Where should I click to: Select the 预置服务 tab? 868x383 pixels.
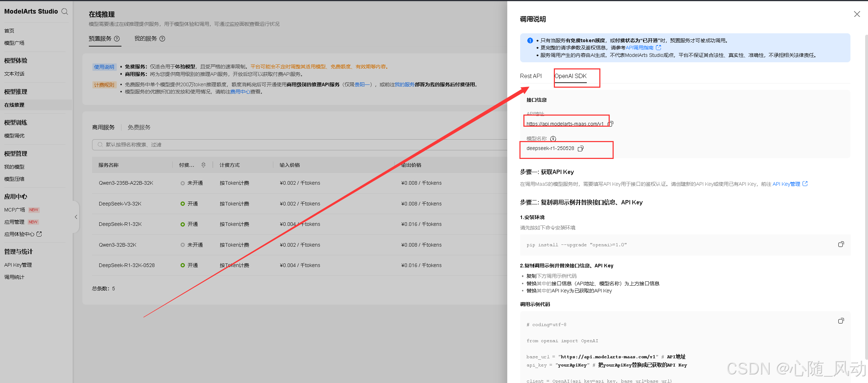pyautogui.click(x=100, y=39)
